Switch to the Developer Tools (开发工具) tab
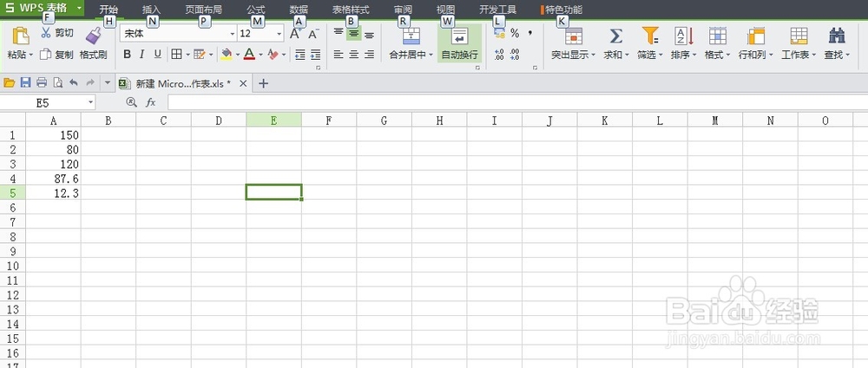 (497, 10)
